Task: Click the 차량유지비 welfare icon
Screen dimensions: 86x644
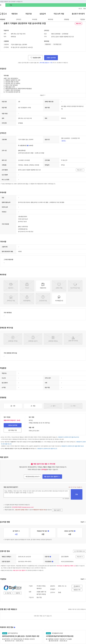Action: coord(43,286)
